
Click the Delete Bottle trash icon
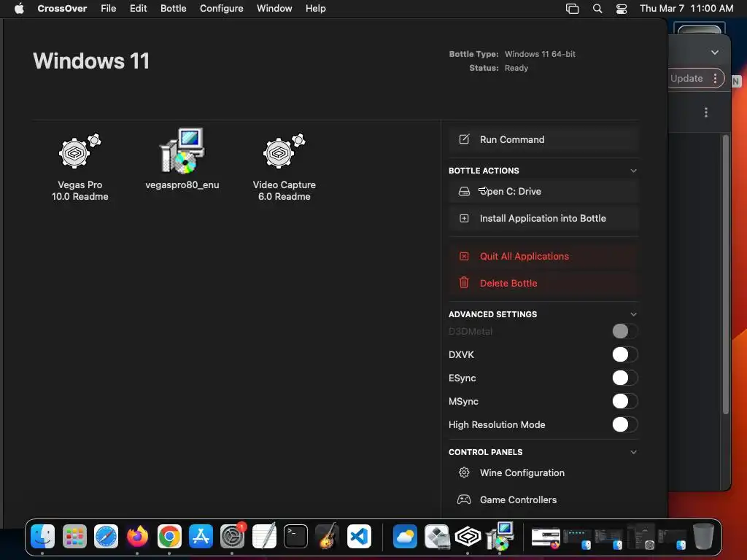(x=464, y=283)
